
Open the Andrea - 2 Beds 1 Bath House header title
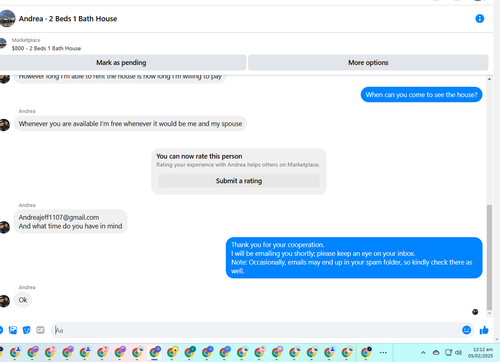[x=68, y=19]
